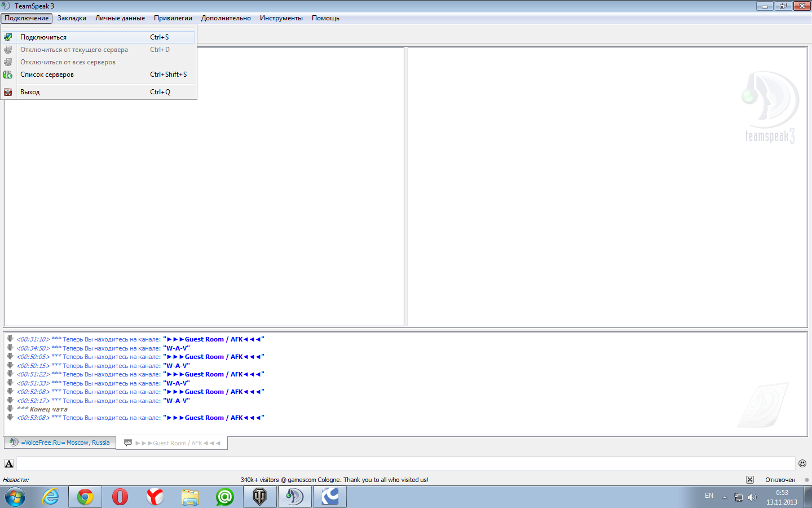Open the Закладки menu
The width and height of the screenshot is (812, 508).
coord(72,18)
